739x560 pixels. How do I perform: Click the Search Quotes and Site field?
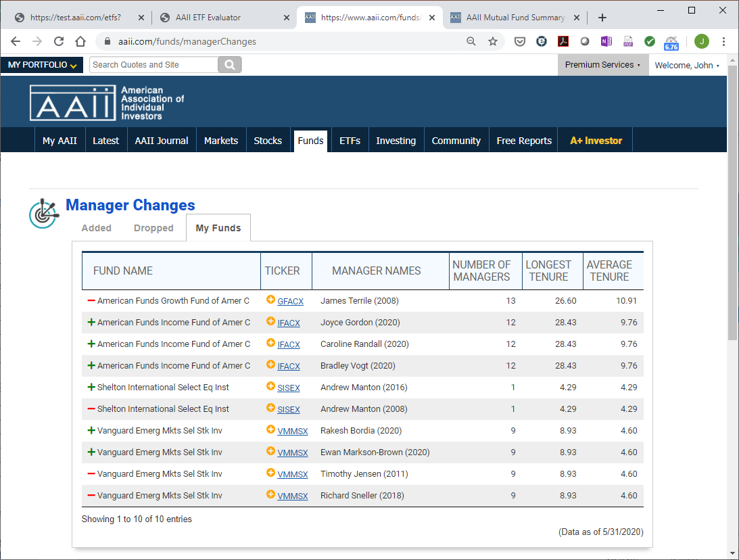pos(153,64)
